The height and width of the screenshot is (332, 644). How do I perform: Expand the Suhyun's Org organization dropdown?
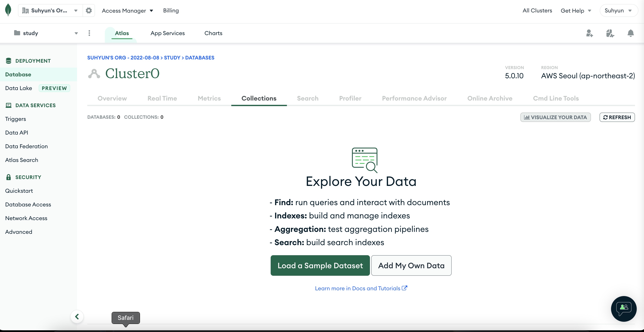pyautogui.click(x=50, y=10)
